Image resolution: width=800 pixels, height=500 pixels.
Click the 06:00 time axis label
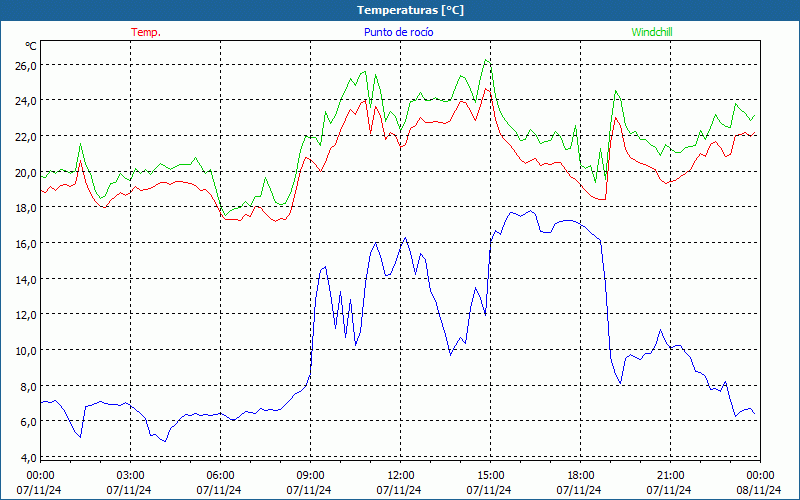tap(220, 476)
